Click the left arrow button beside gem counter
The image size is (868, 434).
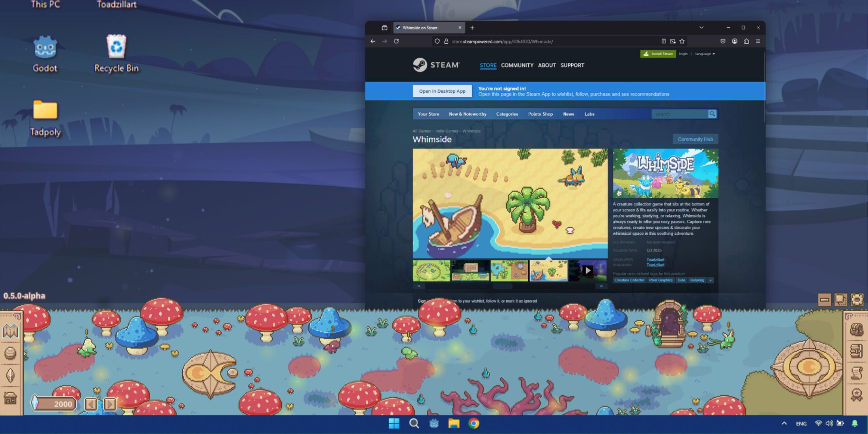tap(91, 404)
